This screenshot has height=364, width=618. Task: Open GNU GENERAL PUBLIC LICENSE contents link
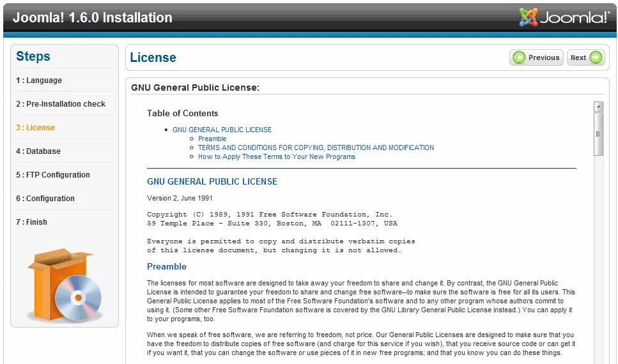tap(222, 130)
